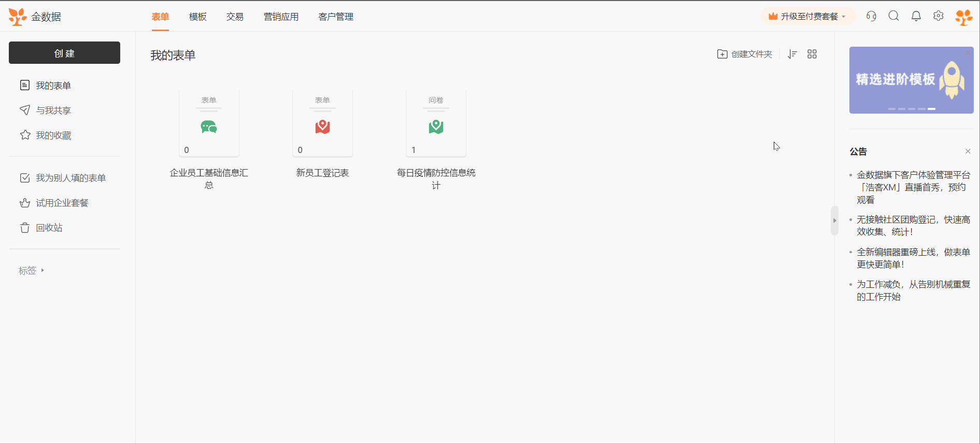Click the 创建 button
The width and height of the screenshot is (980, 444).
[x=64, y=53]
